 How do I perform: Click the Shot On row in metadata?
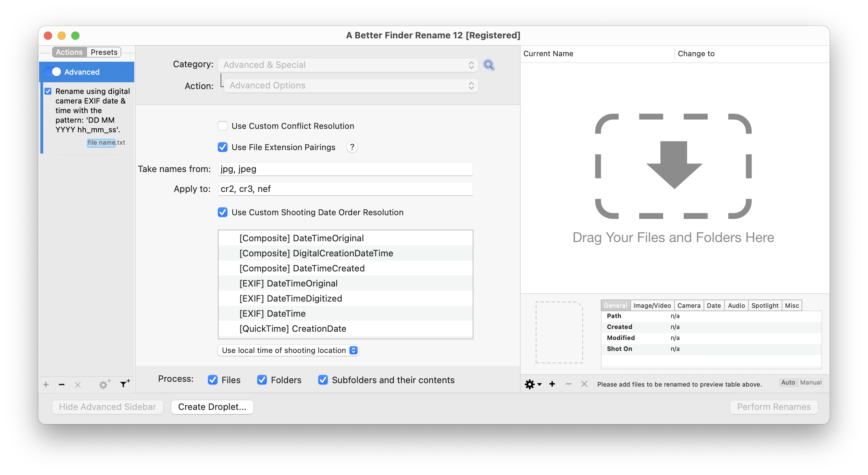point(711,349)
